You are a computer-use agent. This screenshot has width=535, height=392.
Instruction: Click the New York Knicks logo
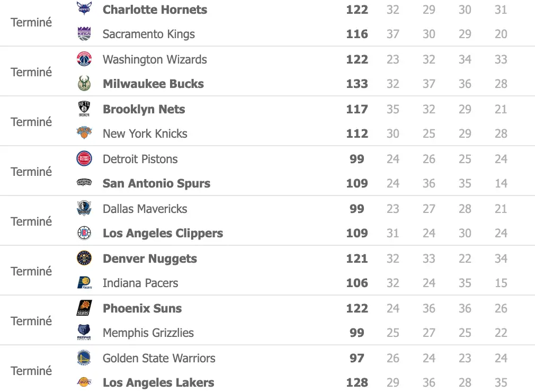pos(84,133)
